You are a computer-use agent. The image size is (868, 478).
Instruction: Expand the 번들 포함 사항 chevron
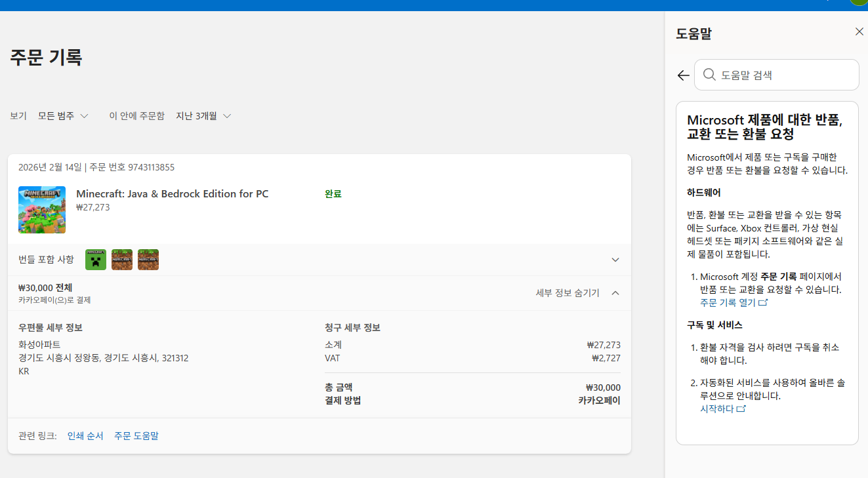pyautogui.click(x=615, y=260)
